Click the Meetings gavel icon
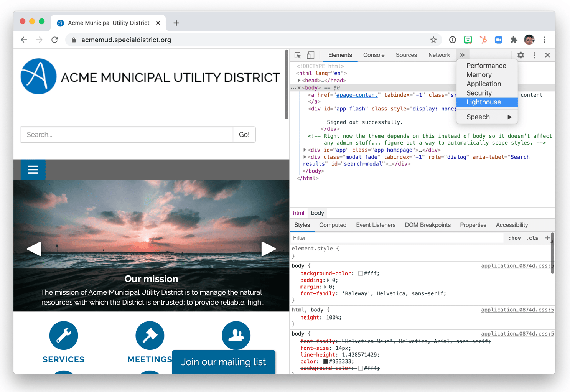This screenshot has width=570, height=392. pos(150,335)
